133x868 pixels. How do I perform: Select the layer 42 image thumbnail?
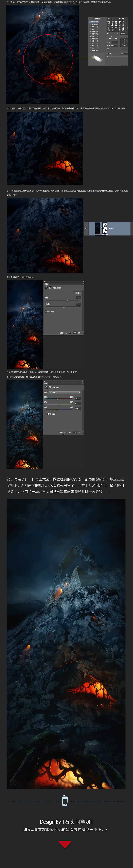[x=98, y=228]
